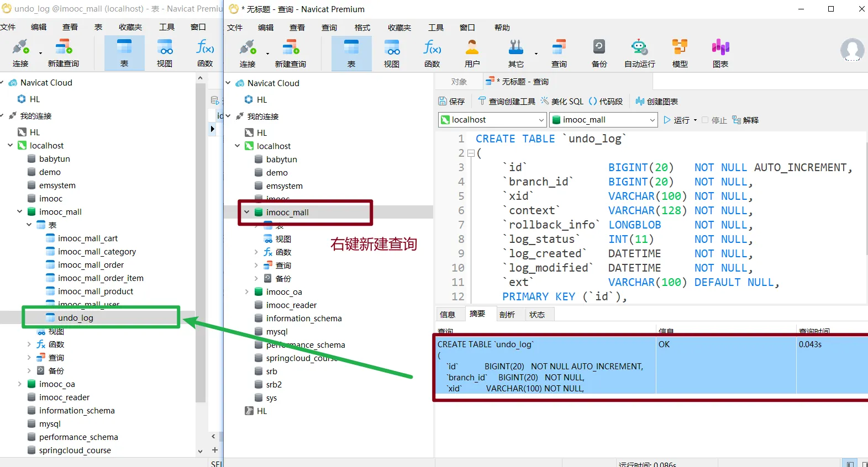
Task: Click into SQL editor at PRIMARY KEY line
Action: click(x=565, y=297)
